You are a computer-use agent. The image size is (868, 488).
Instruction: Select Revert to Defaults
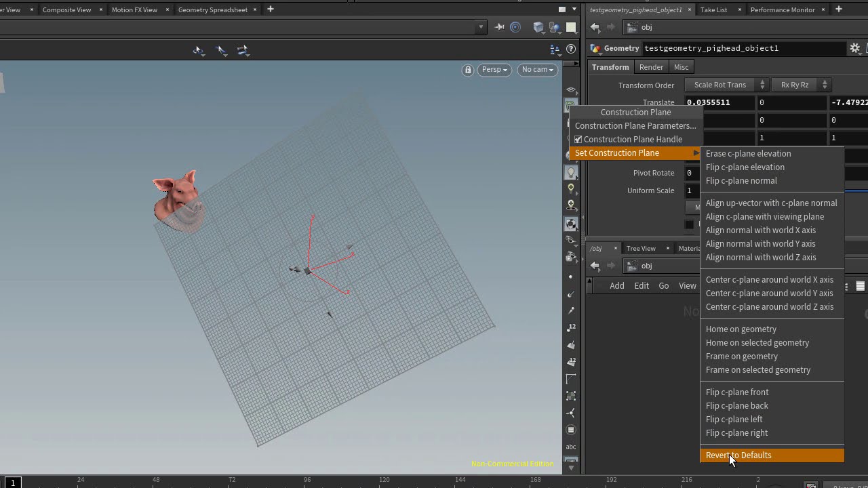(x=772, y=455)
